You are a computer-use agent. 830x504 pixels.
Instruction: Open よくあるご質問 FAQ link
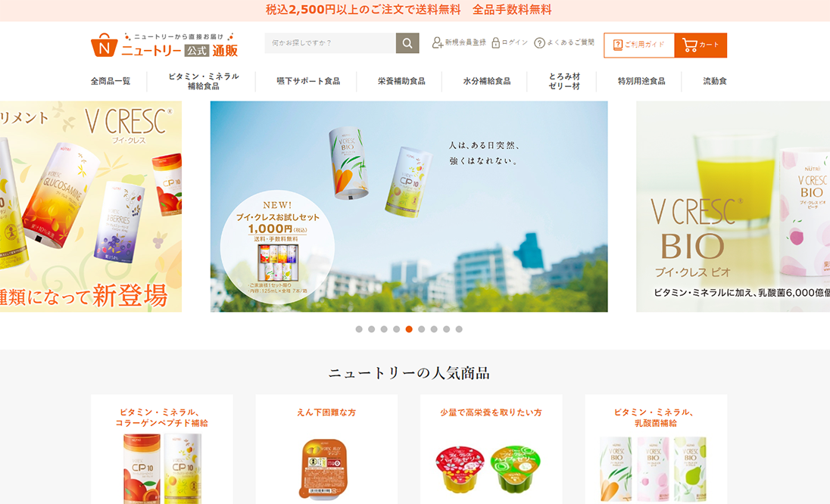564,42
